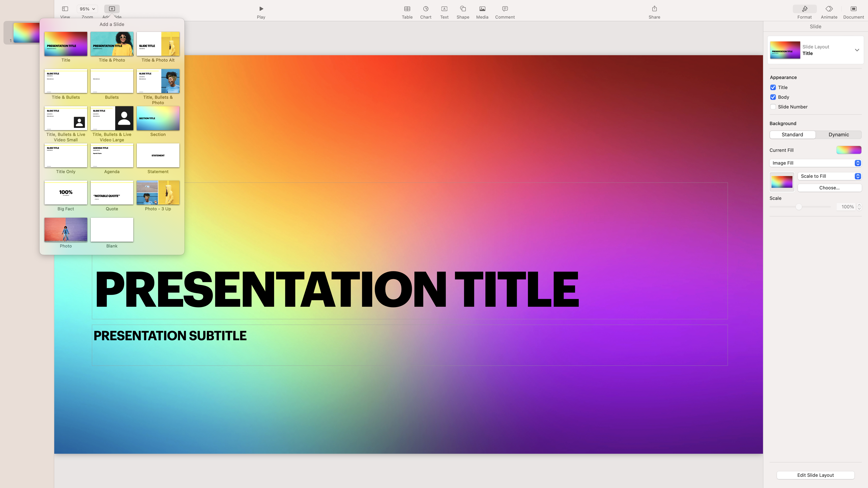Uncheck the Body appearance checkbox
The image size is (868, 488).
coord(773,97)
